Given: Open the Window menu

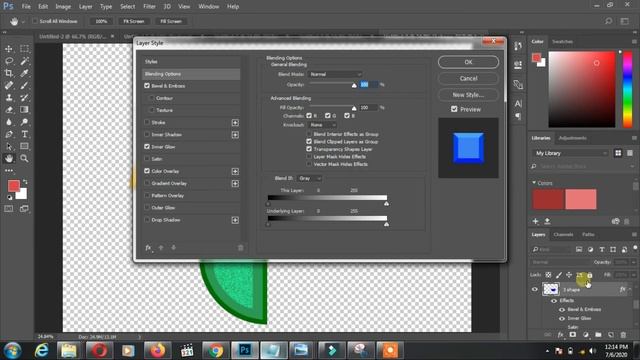Looking at the screenshot, I should click(209, 7).
